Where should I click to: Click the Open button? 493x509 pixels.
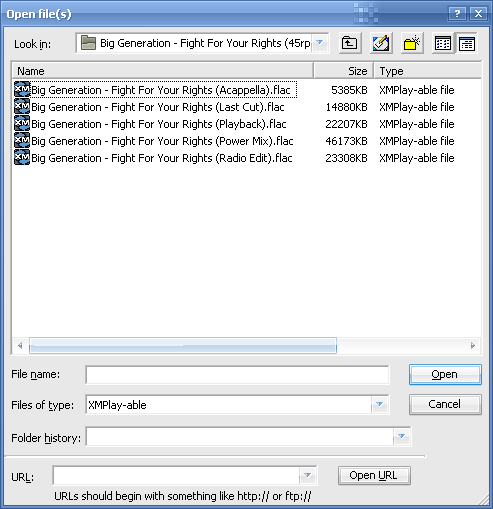tap(445, 374)
